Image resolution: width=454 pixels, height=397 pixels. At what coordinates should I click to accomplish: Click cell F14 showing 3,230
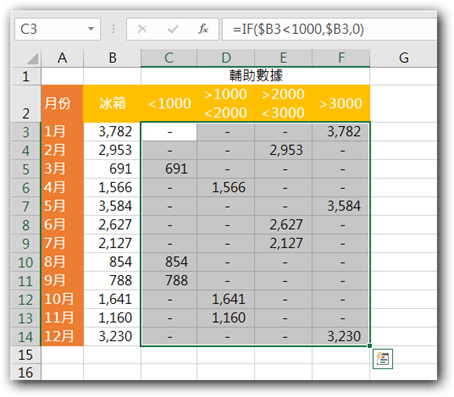[x=341, y=336]
